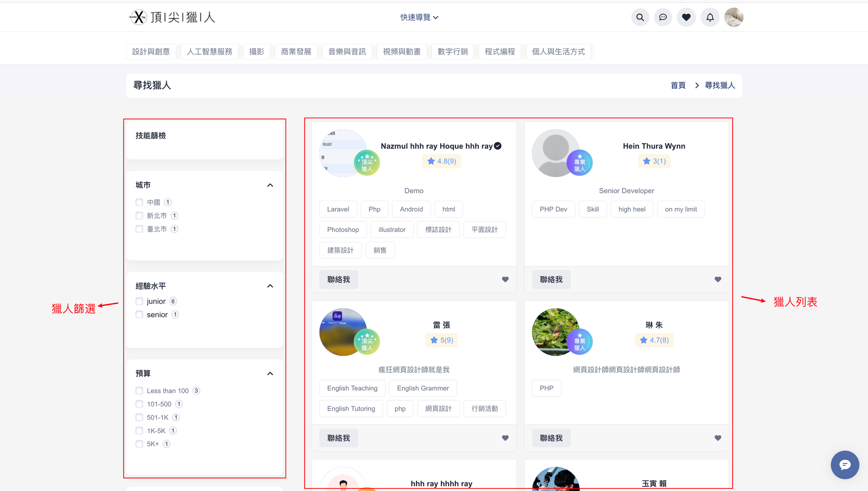Favorite Nazmul's card with the heart icon
The width and height of the screenshot is (868, 491).
pyautogui.click(x=505, y=280)
